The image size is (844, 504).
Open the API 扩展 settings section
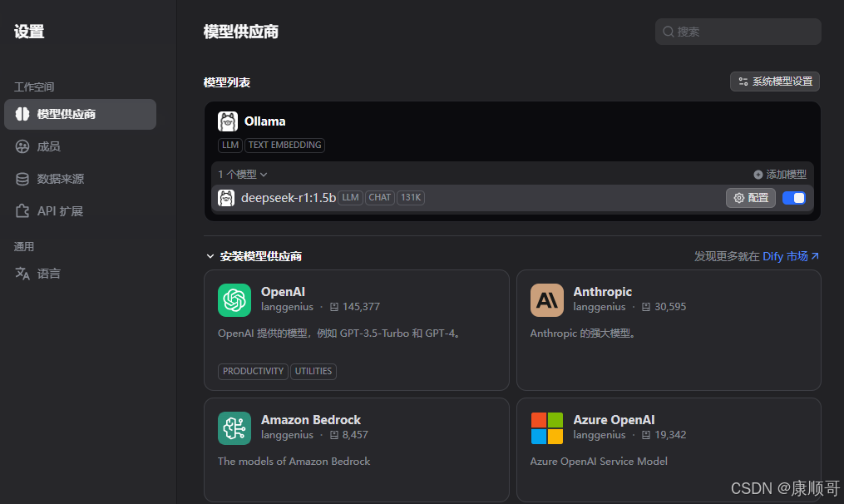click(60, 211)
